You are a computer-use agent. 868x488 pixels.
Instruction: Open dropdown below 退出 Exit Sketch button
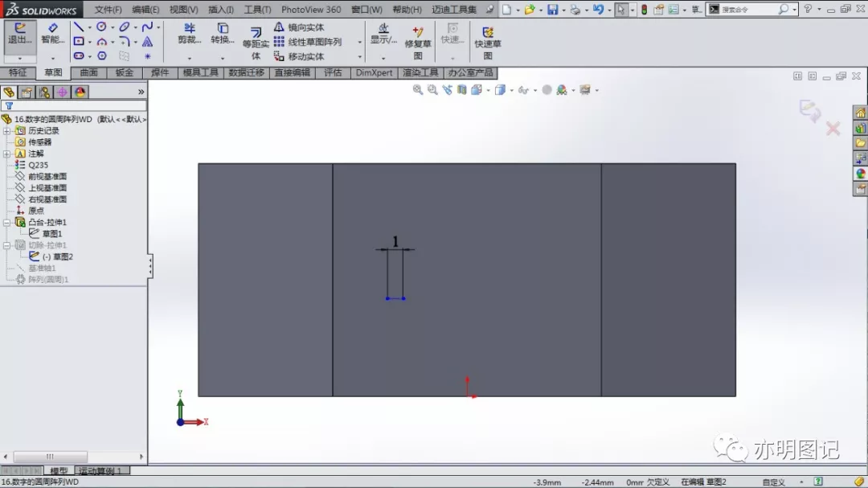pyautogui.click(x=20, y=58)
